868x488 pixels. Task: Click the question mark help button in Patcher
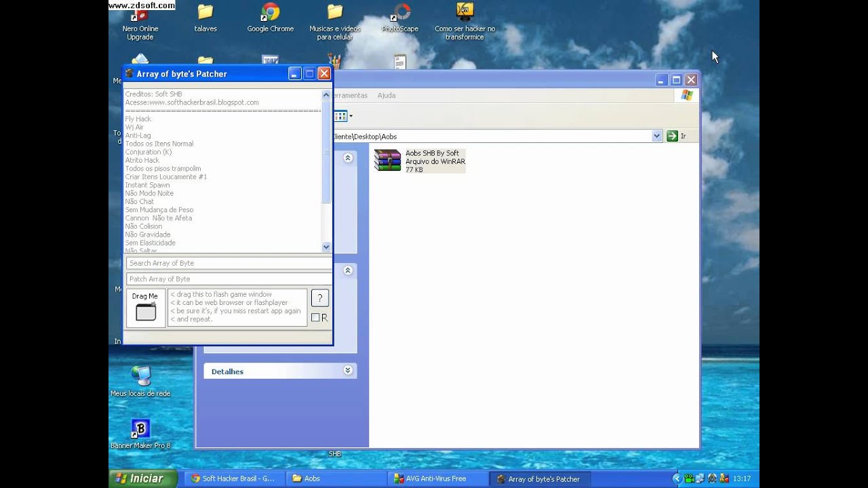pyautogui.click(x=320, y=298)
